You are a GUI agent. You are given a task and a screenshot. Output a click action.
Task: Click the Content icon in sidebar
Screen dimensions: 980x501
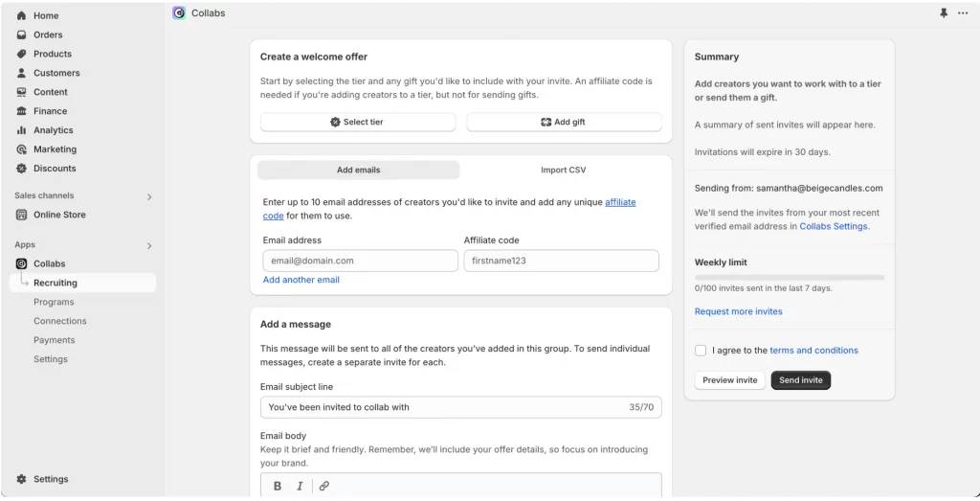click(21, 92)
